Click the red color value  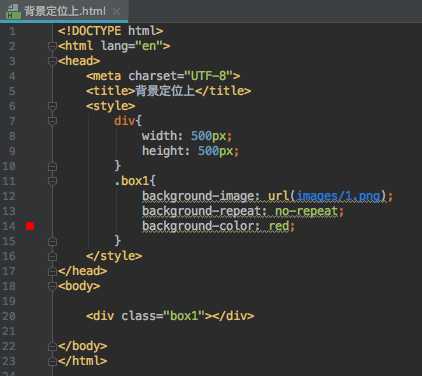pyautogui.click(x=279, y=226)
